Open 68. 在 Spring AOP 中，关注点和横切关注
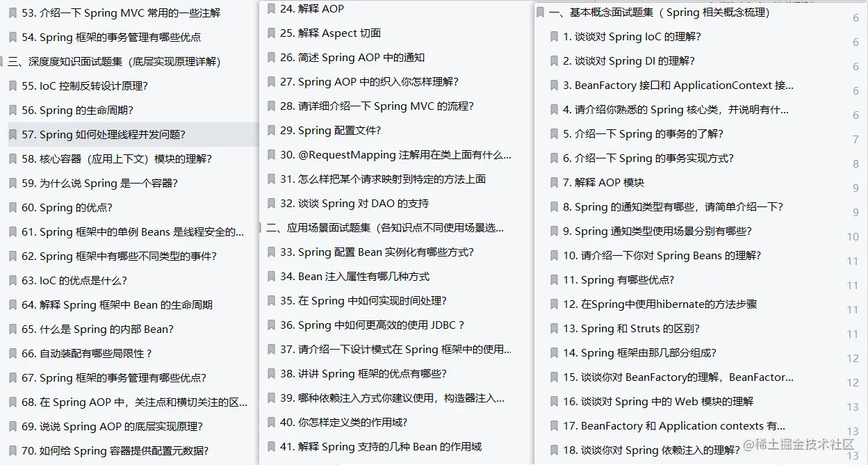This screenshot has height=465, width=868. pyautogui.click(x=135, y=402)
